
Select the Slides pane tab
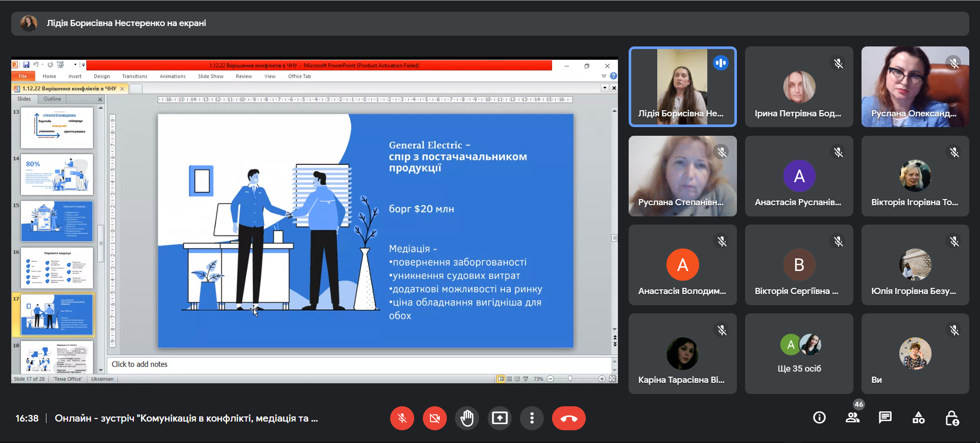pos(24,99)
